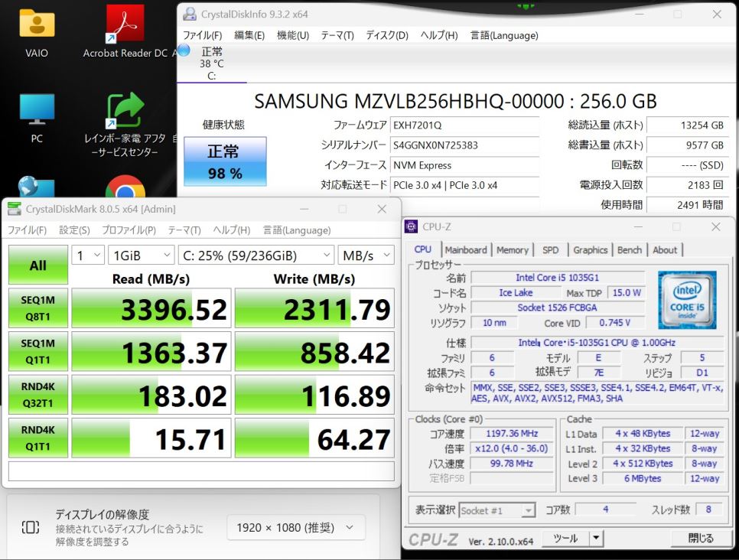The image size is (739, 560).
Task: Click the CPU-Z title bar app icon
Action: 411,226
